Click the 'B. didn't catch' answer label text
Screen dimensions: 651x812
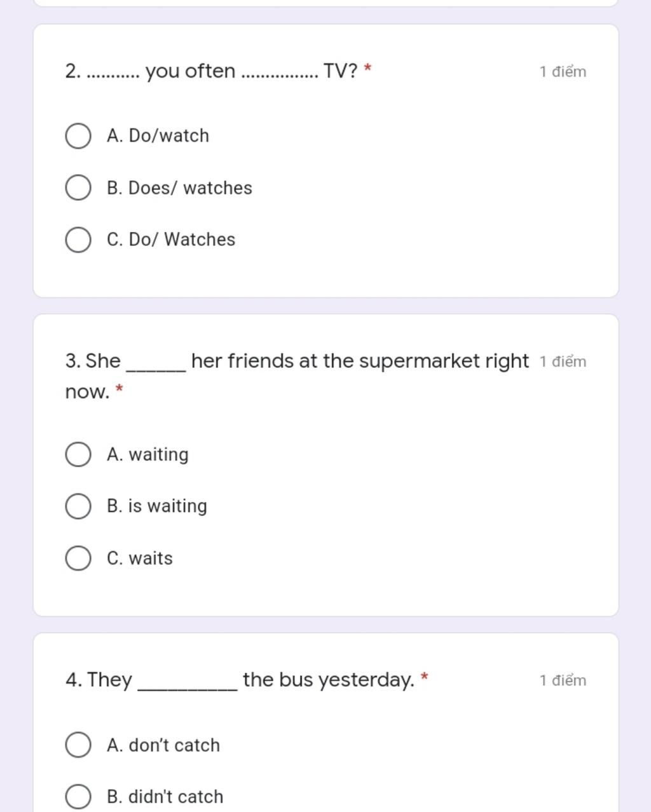pos(165,797)
